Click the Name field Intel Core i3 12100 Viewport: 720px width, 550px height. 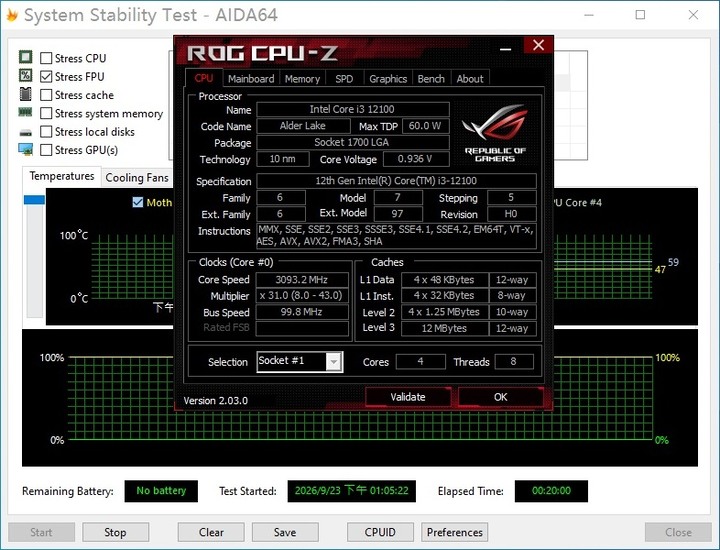353,109
